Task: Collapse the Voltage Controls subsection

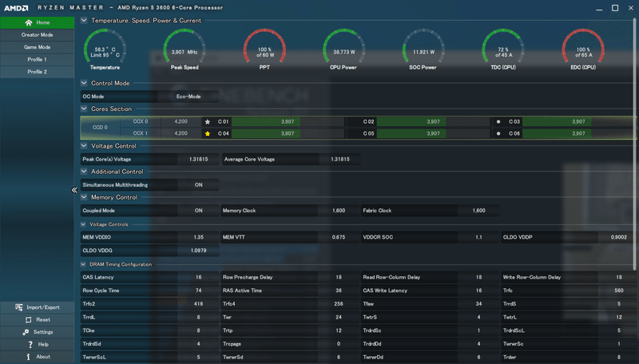Action: (83, 224)
